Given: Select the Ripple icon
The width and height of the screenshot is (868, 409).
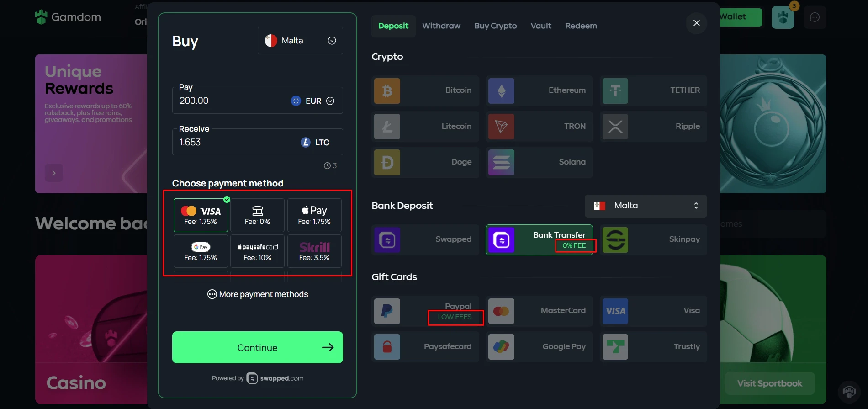Looking at the screenshot, I should click(x=615, y=127).
